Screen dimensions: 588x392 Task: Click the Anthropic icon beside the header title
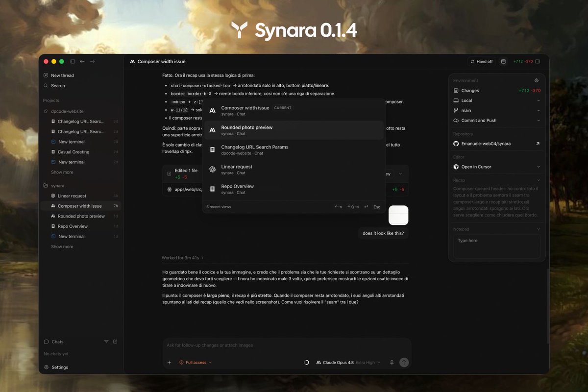(x=132, y=61)
